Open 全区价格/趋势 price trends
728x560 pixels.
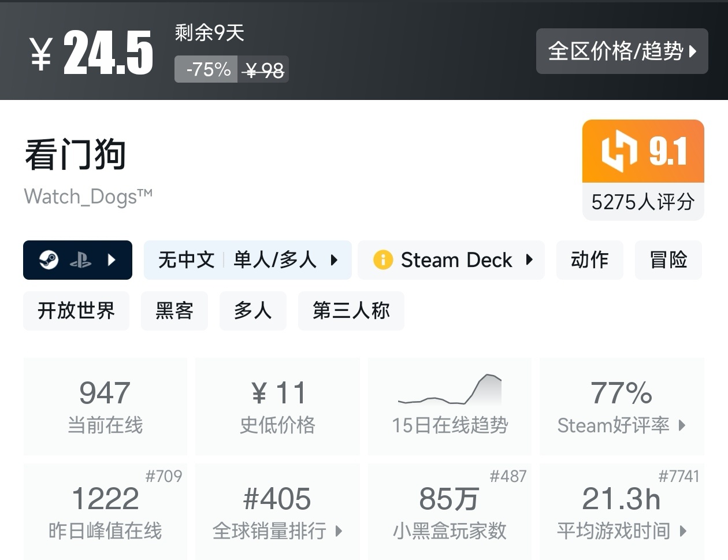[x=622, y=51]
